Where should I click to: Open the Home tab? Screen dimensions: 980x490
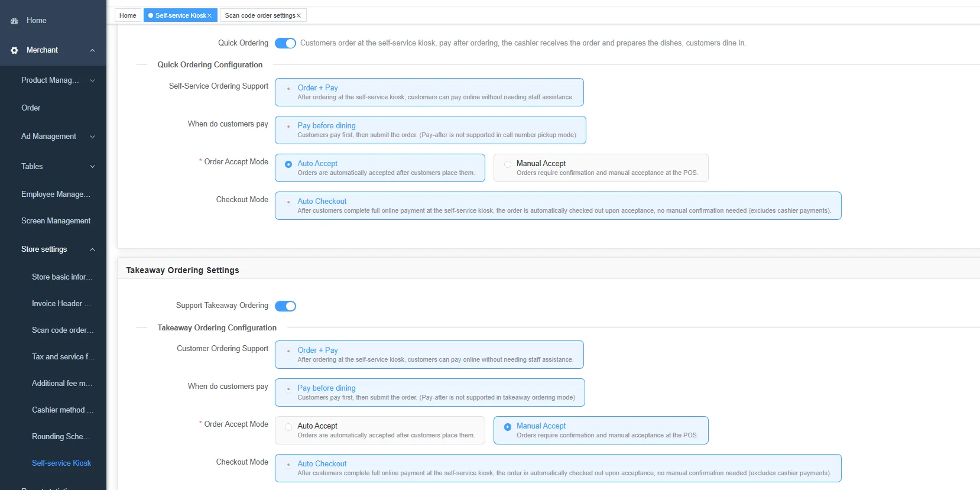tap(128, 15)
